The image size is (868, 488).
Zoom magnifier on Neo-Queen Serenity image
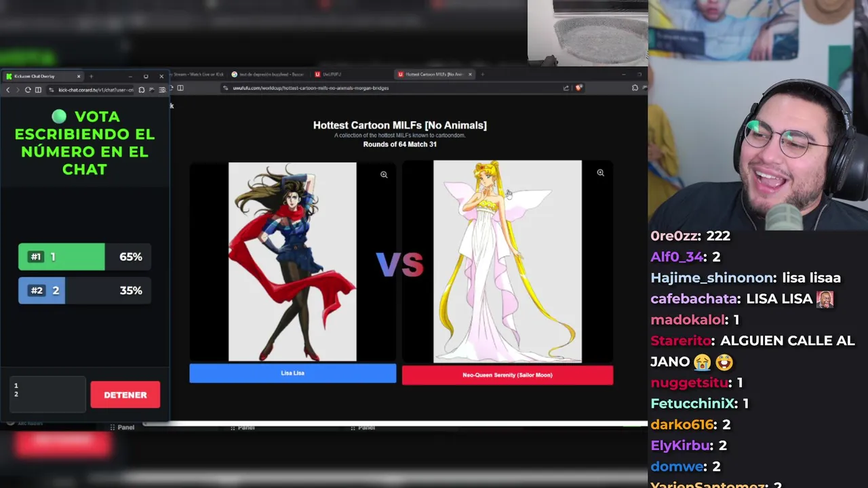pyautogui.click(x=600, y=173)
